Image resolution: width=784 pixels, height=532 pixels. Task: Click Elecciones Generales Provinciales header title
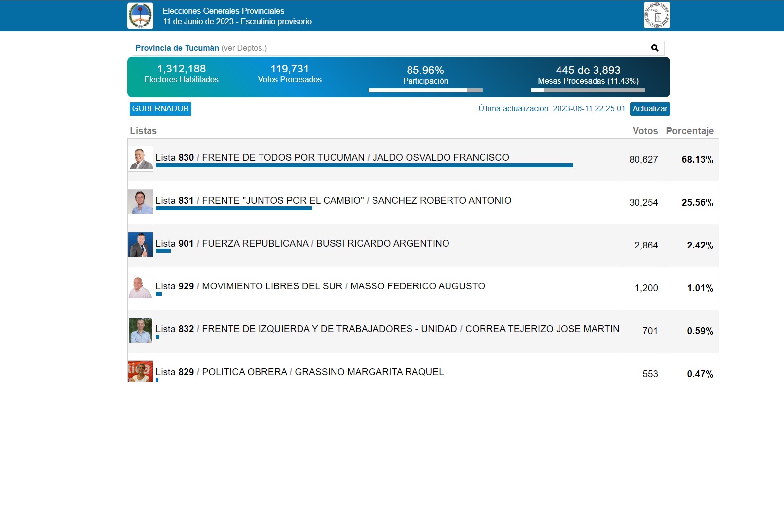[x=224, y=11]
